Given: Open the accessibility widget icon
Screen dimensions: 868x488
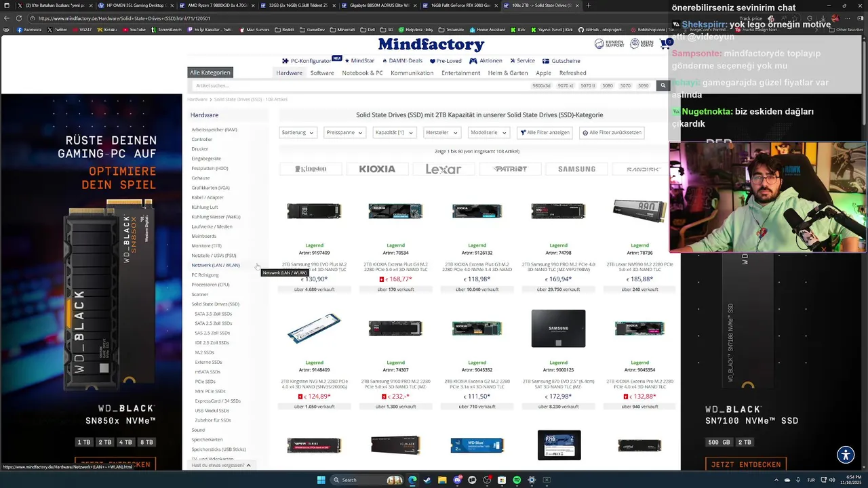Looking at the screenshot, I should pyautogui.click(x=846, y=455).
